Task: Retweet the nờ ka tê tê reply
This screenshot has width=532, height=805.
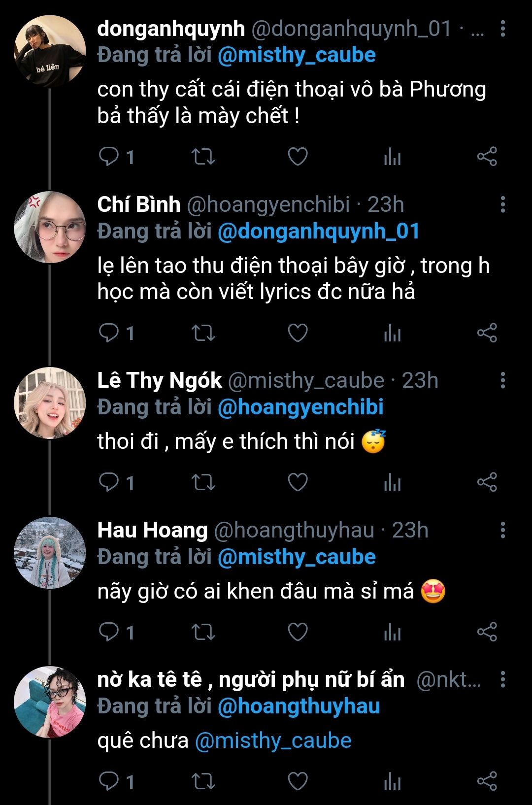Action: 203,781
